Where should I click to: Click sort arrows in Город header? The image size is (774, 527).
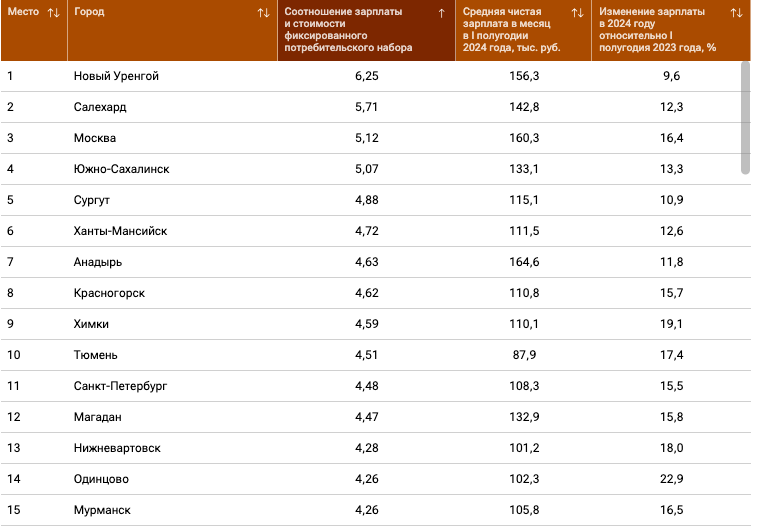[264, 13]
